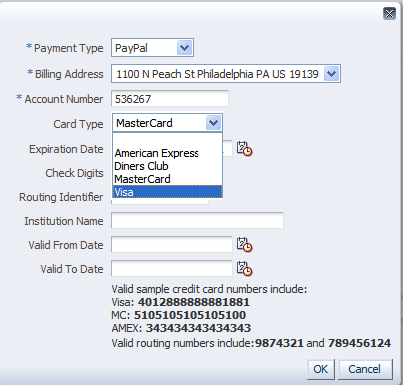Open the Expiration Date calendar picker
Screen dimensions: 403x385
[x=244, y=148]
